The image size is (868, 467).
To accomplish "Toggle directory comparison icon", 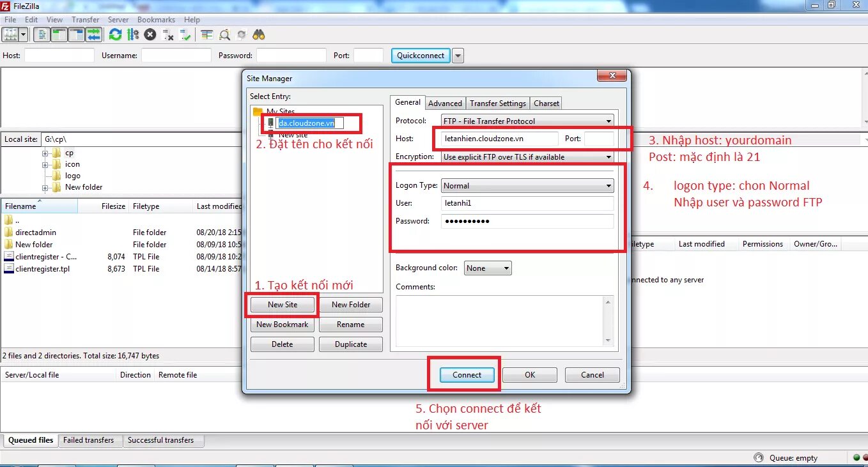I will (x=224, y=34).
